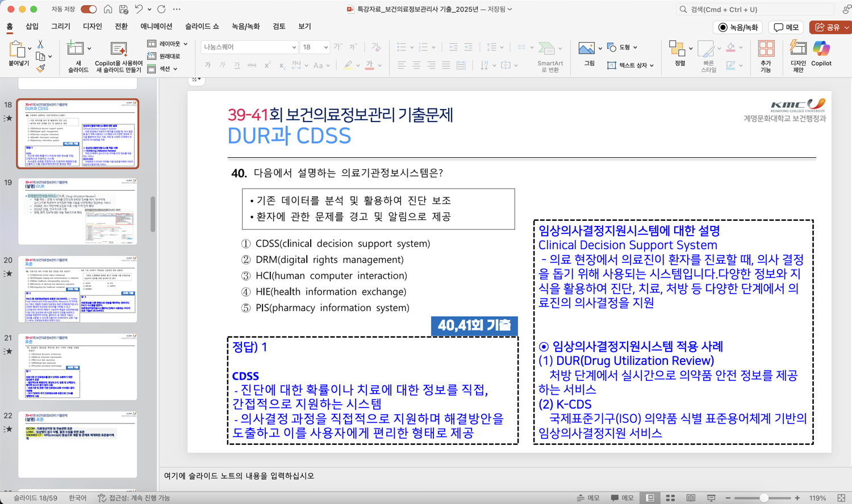Viewport: 852px width, 504px height.
Task: Click the Format Painter brush icon
Action: pos(40,69)
